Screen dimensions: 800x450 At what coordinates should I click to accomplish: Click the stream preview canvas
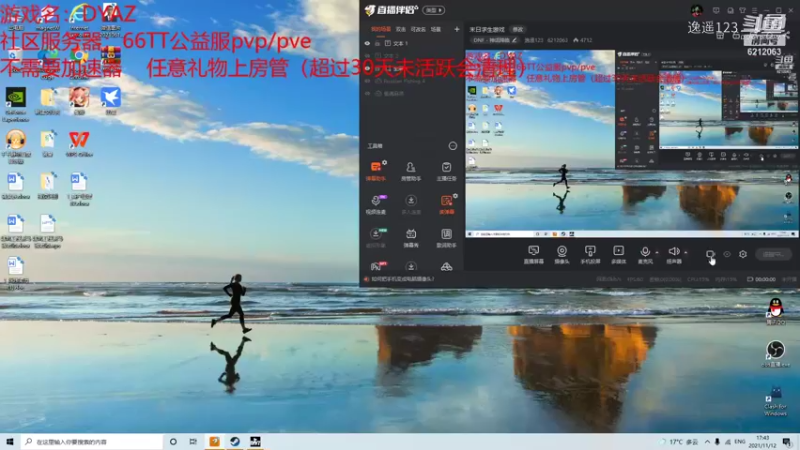click(x=632, y=143)
